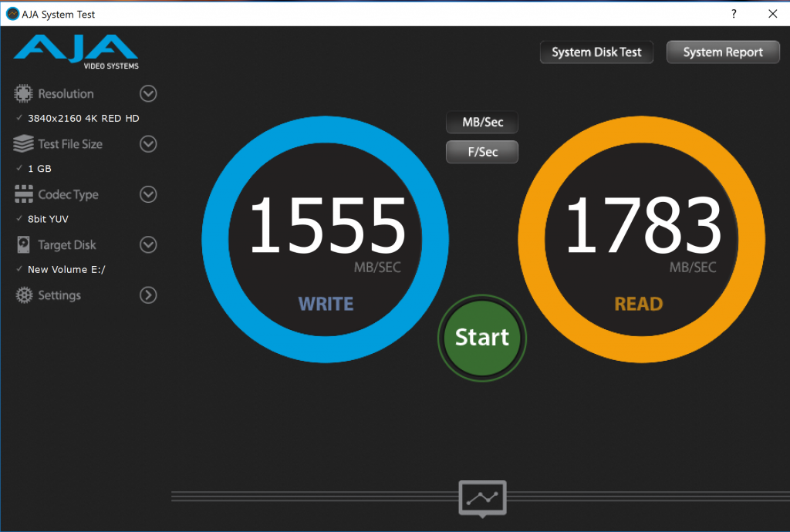Click the 1555 write speed reading
This screenshot has height=532, width=790.
tap(327, 225)
